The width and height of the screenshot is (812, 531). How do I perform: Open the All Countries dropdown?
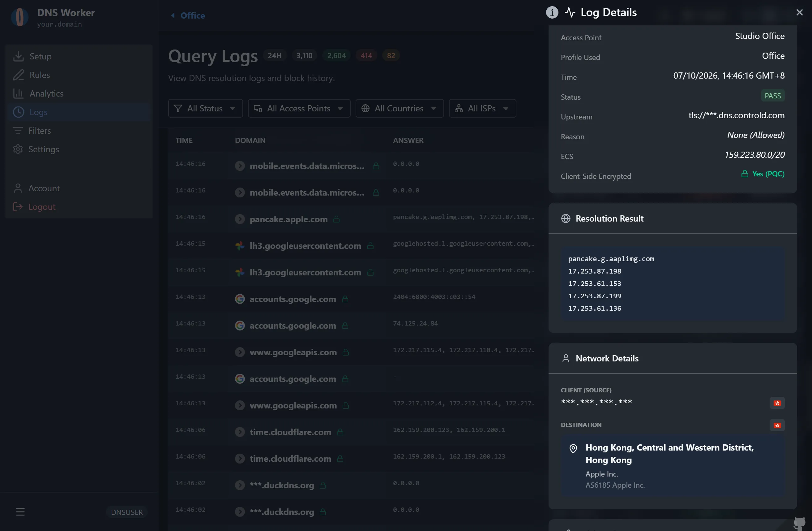[x=400, y=108]
